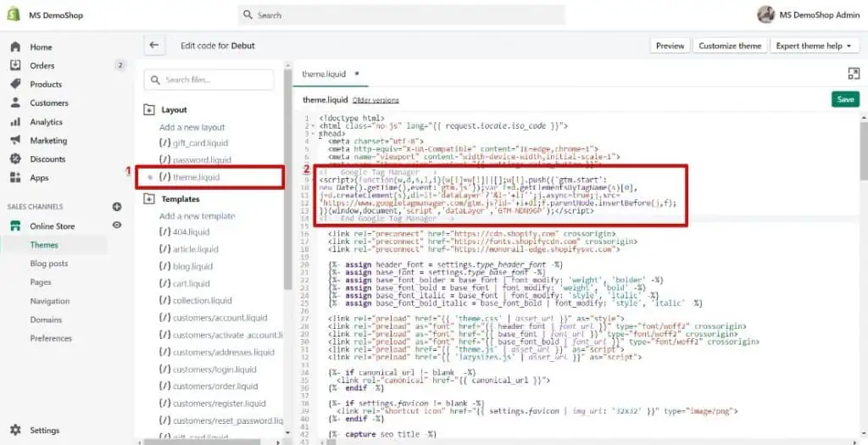Open Expert theme help dropdown
The height and width of the screenshot is (445, 868).
tap(814, 46)
